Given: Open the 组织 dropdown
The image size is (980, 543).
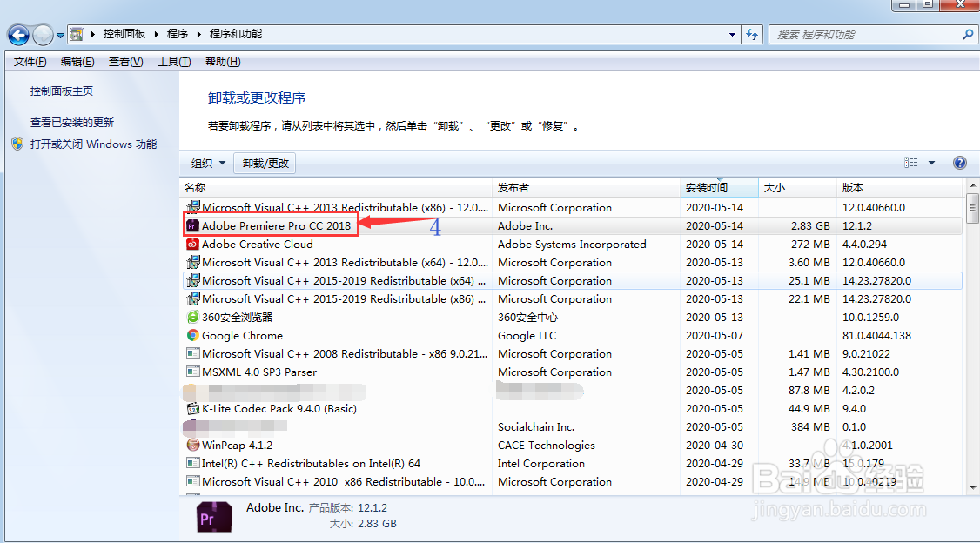Looking at the screenshot, I should pos(207,163).
